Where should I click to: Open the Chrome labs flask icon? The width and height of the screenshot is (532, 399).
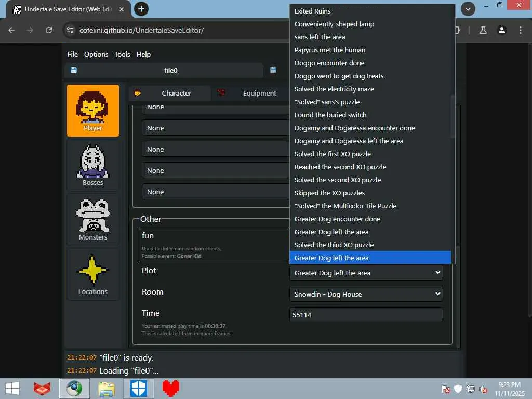483,30
